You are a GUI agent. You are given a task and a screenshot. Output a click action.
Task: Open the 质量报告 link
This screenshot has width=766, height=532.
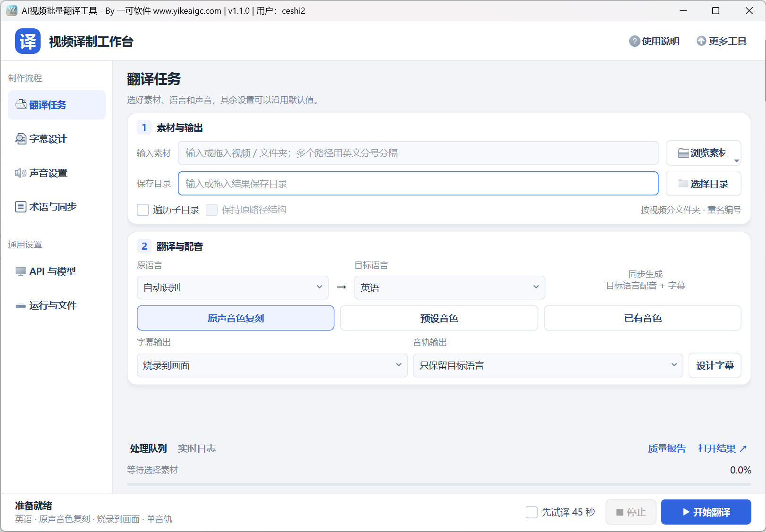coord(666,448)
